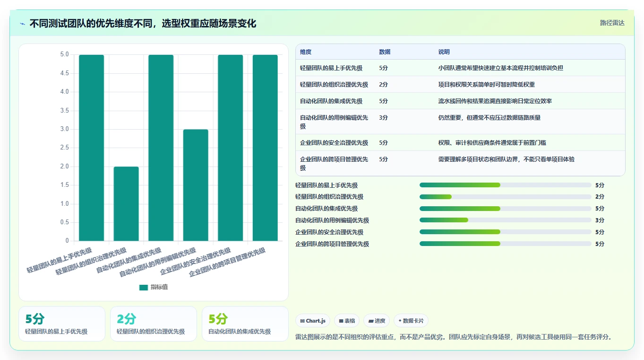The width and height of the screenshot is (644, 360).
Task: Click the 数据 column header
Action: pos(385,52)
